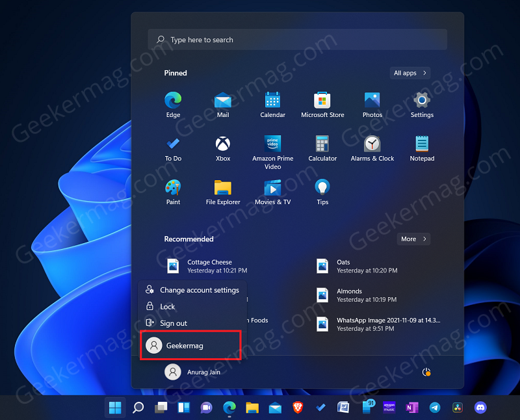Open the Paint pinned app
The image size is (520, 420).
[173, 192]
